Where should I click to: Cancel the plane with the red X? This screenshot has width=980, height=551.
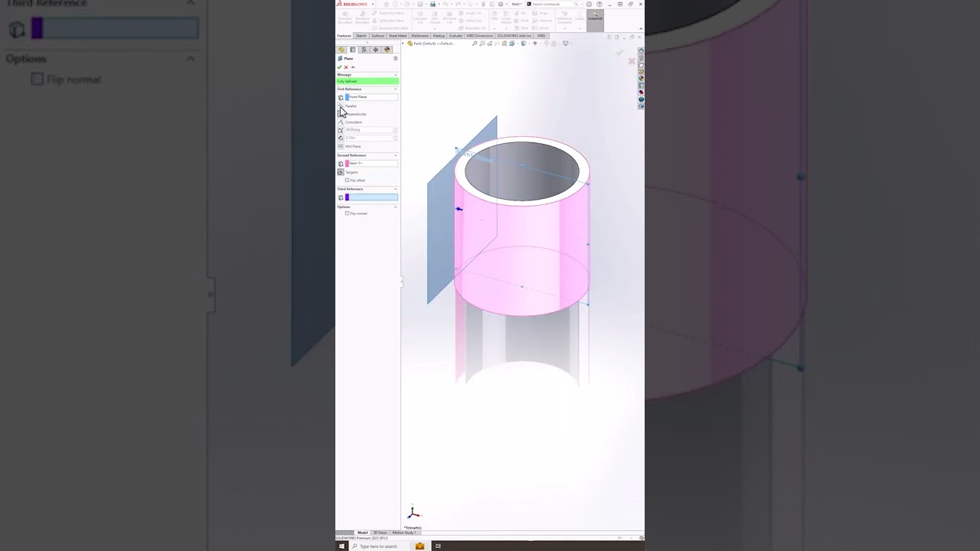346,67
